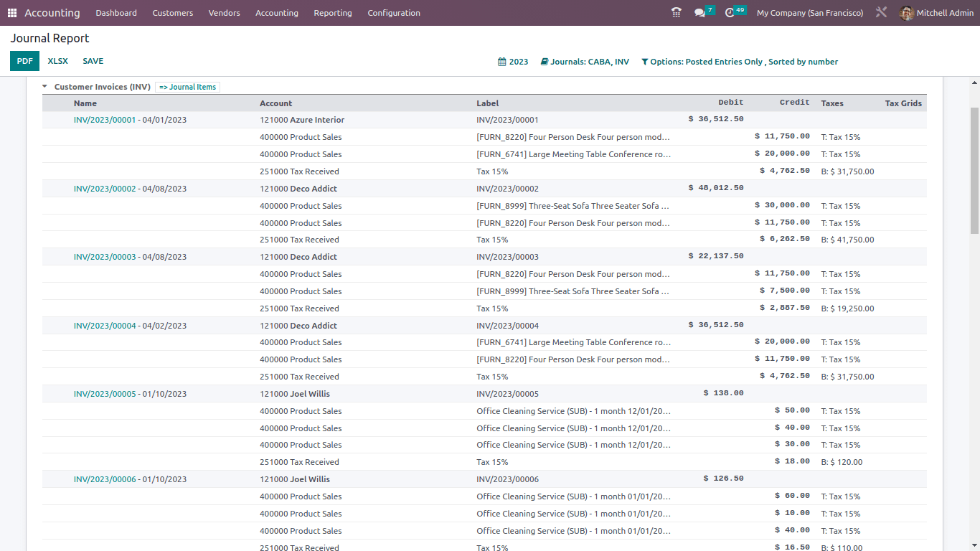Viewport: 980px width, 551px height.
Task: Click the credit amount $ 2,887.50
Action: pos(785,308)
